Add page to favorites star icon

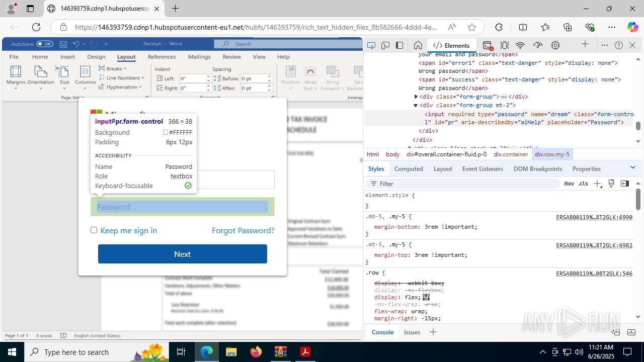[x=471, y=27]
